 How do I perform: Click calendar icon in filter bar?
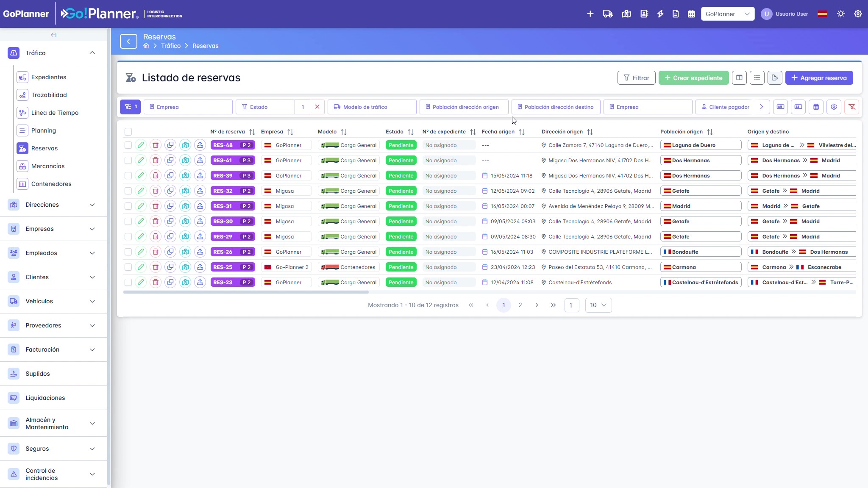pyautogui.click(x=816, y=107)
